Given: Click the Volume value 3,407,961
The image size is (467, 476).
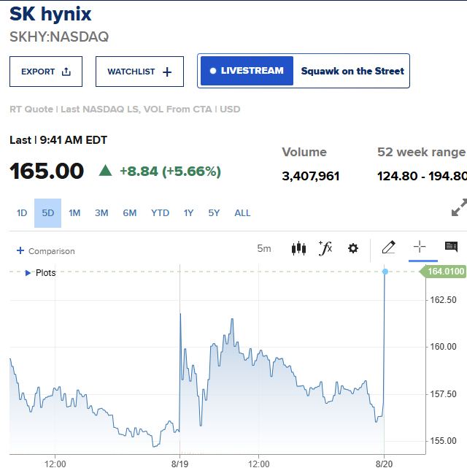Looking at the screenshot, I should [310, 176].
